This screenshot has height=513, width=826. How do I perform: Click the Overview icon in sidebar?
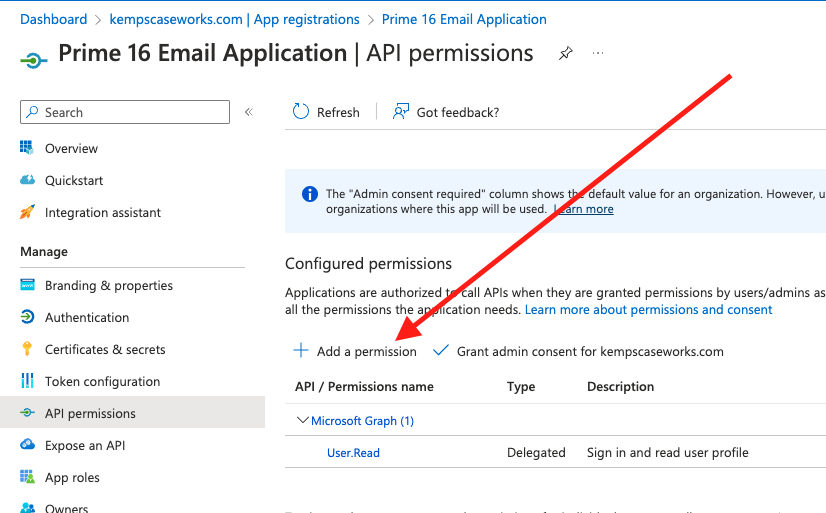click(x=27, y=148)
